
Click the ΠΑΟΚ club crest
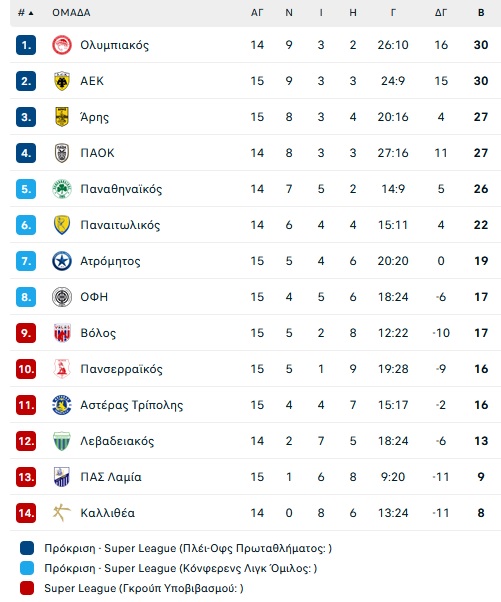click(62, 153)
